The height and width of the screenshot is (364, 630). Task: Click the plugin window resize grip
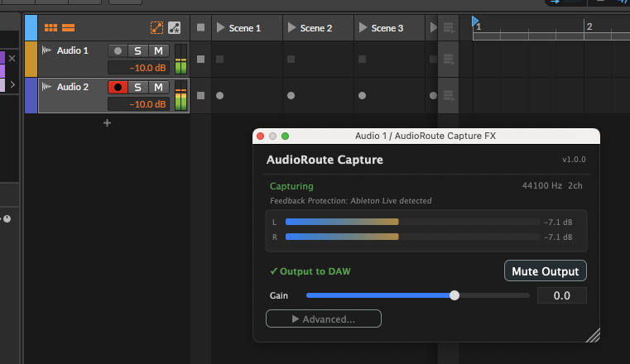coord(593,335)
